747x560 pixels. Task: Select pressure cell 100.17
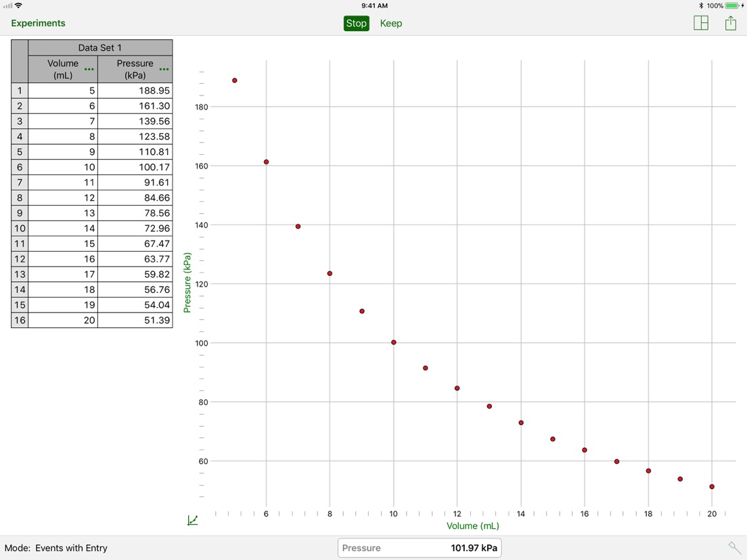(x=135, y=166)
